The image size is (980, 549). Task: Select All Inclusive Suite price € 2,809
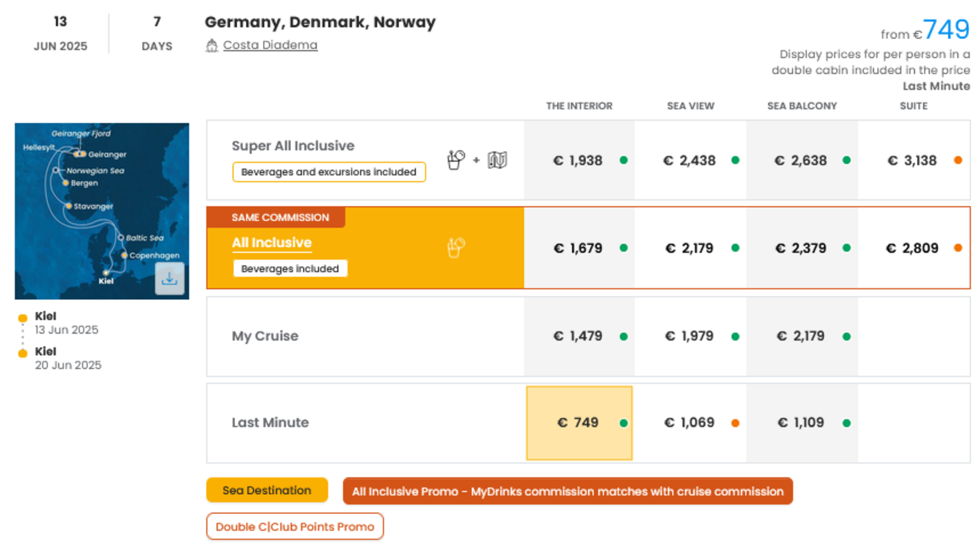(x=912, y=248)
